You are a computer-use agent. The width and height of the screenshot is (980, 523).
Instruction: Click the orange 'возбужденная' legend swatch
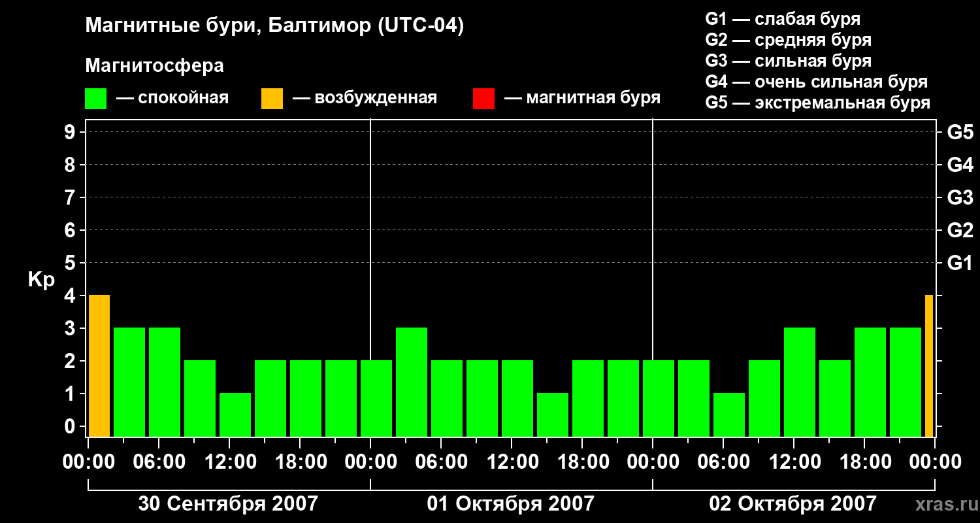pyautogui.click(x=272, y=99)
